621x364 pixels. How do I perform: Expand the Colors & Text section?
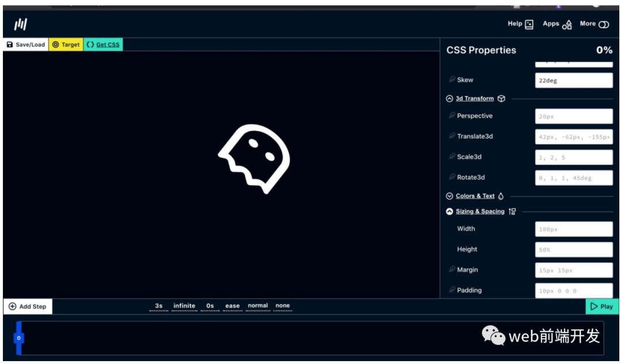point(450,196)
